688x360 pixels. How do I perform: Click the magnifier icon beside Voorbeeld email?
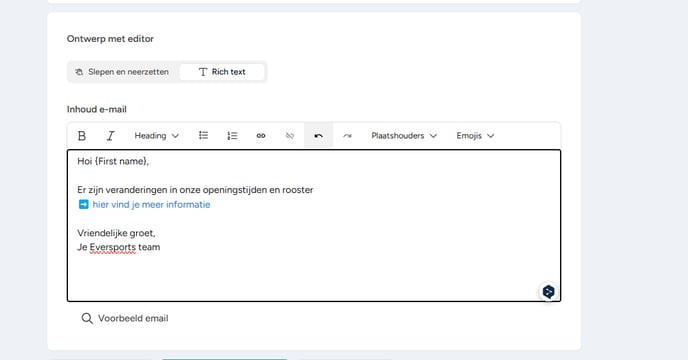click(87, 318)
